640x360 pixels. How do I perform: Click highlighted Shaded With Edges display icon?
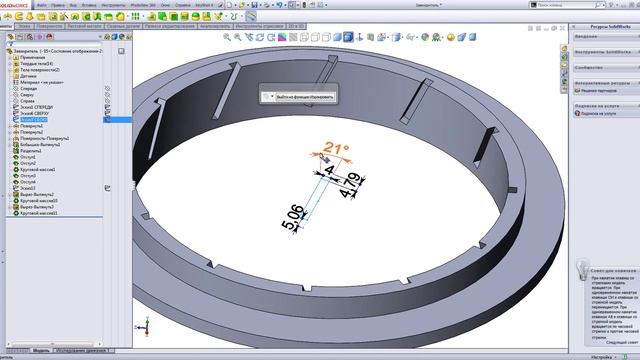point(348,37)
